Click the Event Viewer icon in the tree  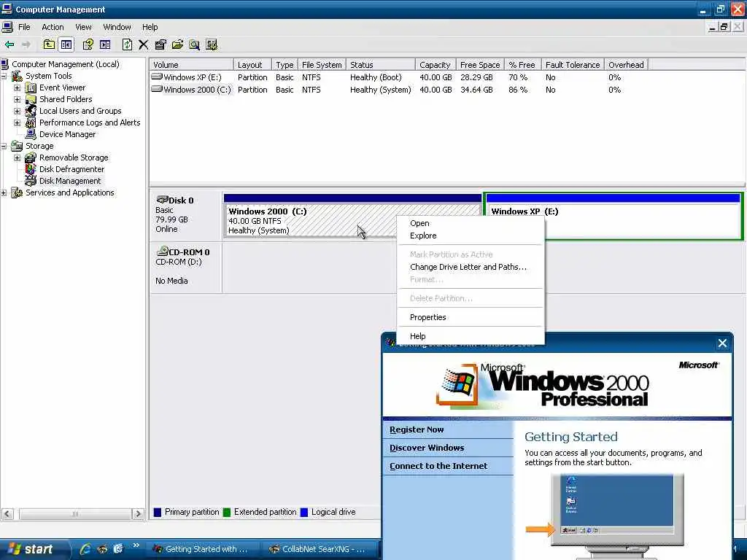coord(31,87)
